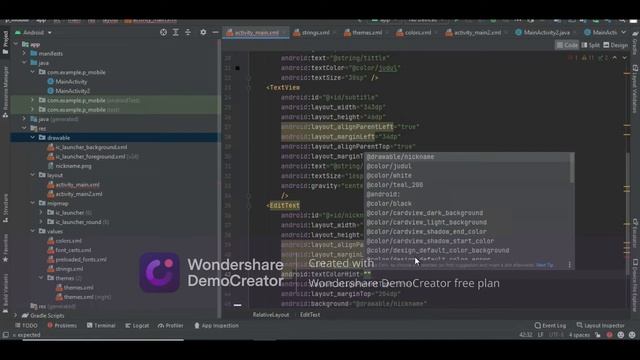Click black color gutter swatch for textColor

coord(237,68)
